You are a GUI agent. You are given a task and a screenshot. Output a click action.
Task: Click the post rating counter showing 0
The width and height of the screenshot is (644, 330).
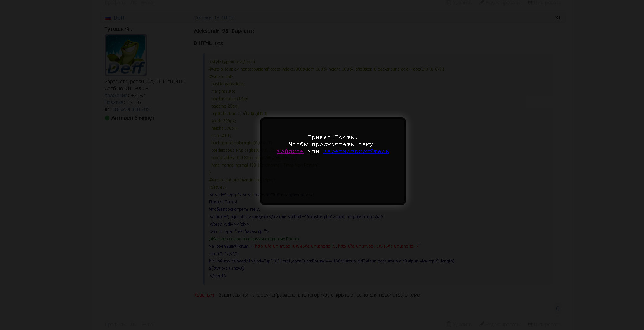pyautogui.click(x=558, y=309)
